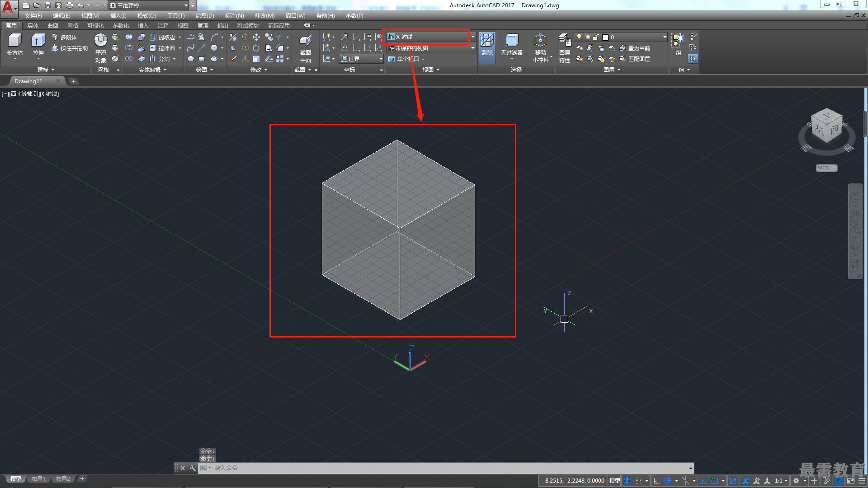Toggle grid display in status bar
Screen dimensions: 868x488
(627, 481)
